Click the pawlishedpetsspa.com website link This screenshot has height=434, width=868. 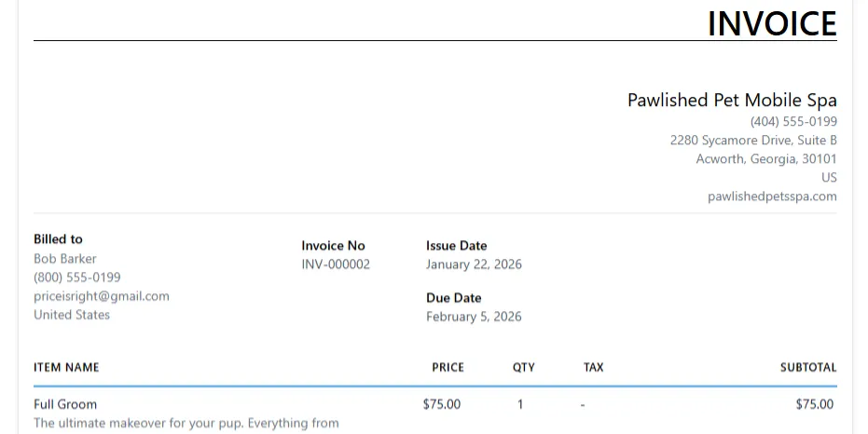[x=772, y=197]
